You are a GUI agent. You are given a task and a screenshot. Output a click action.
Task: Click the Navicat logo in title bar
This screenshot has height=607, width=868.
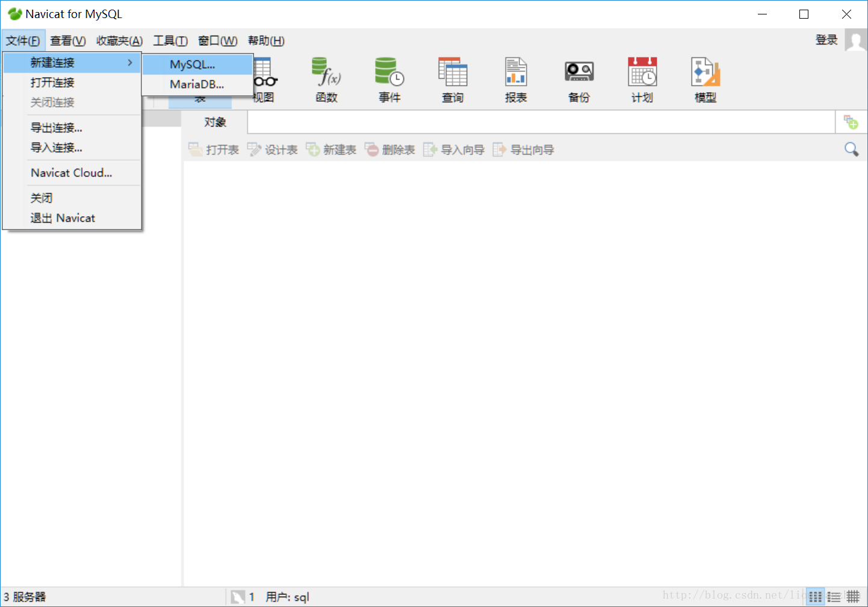14,14
